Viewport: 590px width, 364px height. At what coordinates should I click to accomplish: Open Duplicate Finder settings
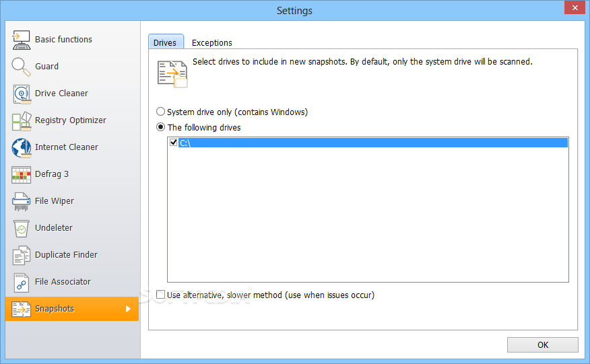tap(66, 255)
